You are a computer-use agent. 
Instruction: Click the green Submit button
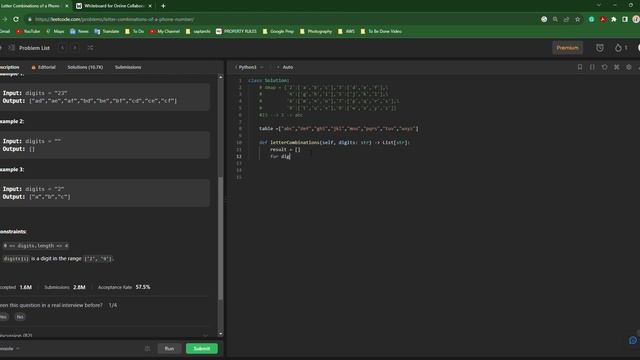coord(202,348)
